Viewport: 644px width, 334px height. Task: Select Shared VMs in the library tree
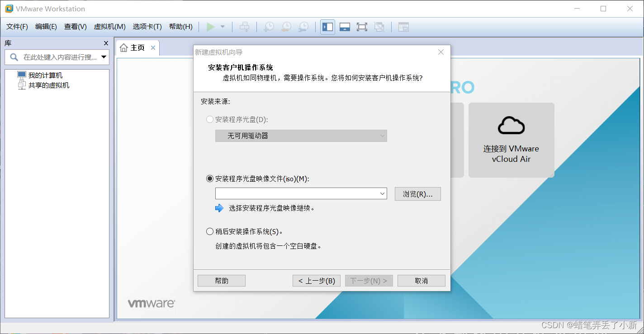pos(49,85)
